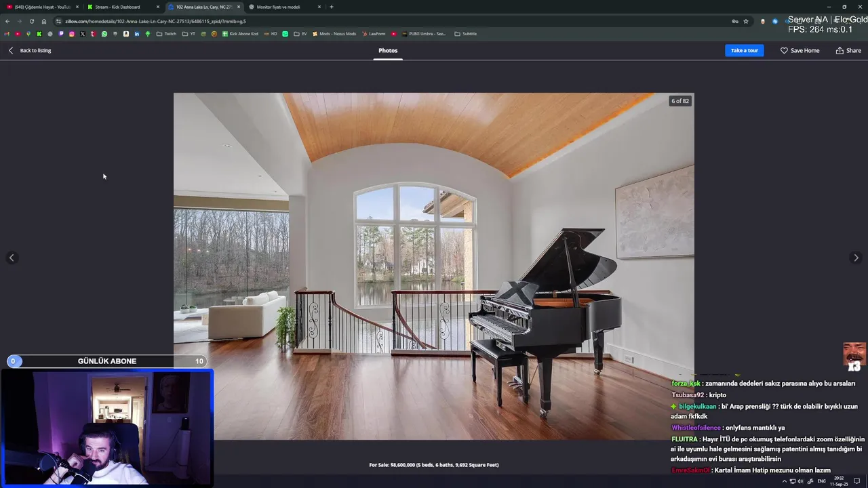Click the Save Home text

805,50
